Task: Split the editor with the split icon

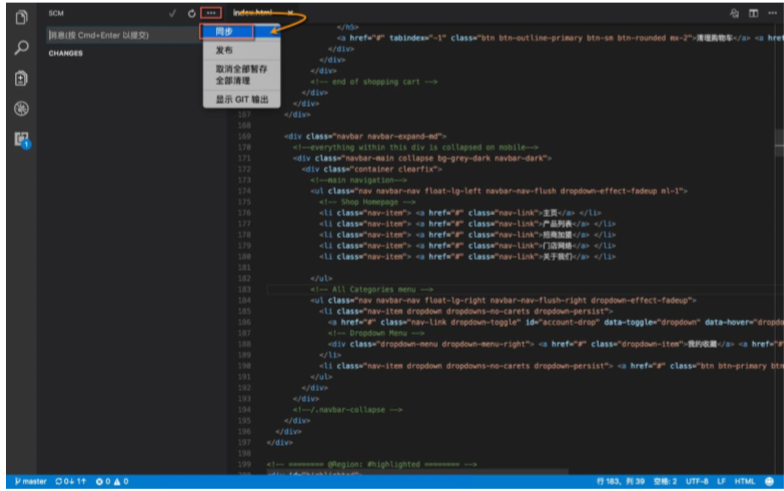Action: (x=753, y=14)
